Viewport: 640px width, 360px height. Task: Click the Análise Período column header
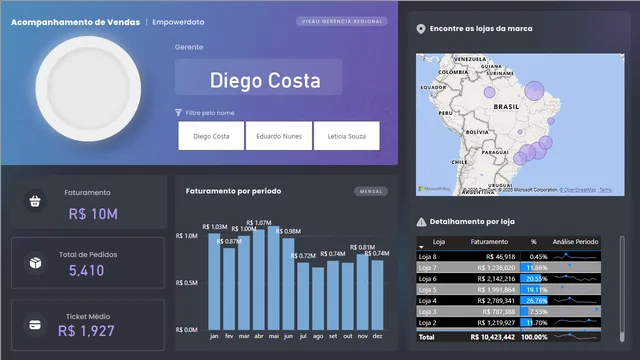575,242
